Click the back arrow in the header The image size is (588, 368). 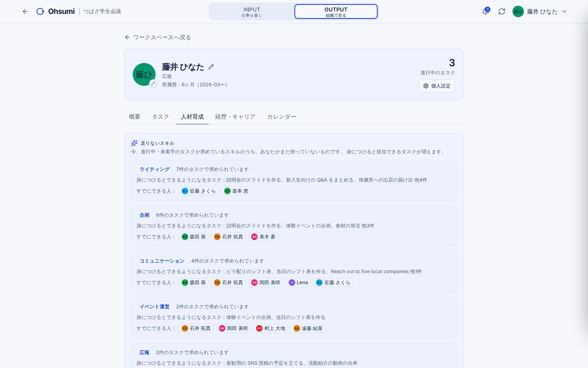click(x=25, y=11)
